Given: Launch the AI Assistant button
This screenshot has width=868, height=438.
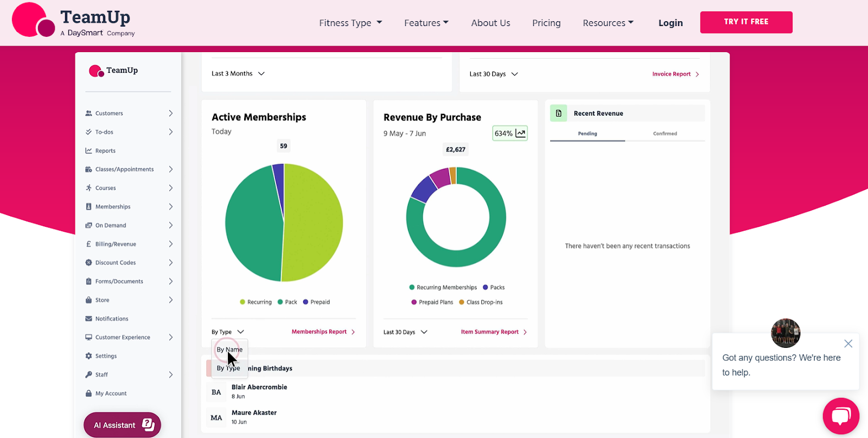Looking at the screenshot, I should pyautogui.click(x=122, y=425).
